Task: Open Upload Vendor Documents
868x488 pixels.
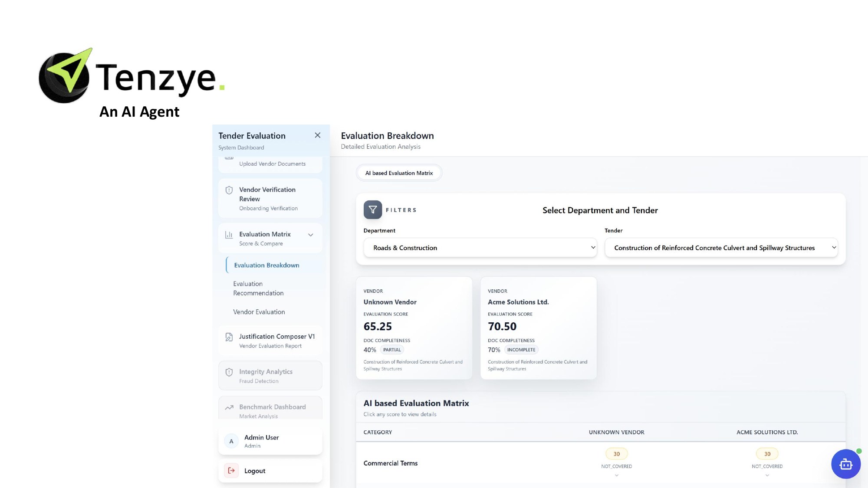Action: [270, 164]
